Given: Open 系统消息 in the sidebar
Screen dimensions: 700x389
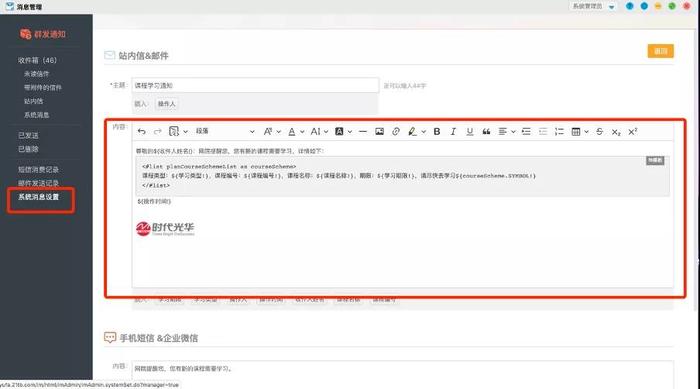Looking at the screenshot, I should point(37,115).
